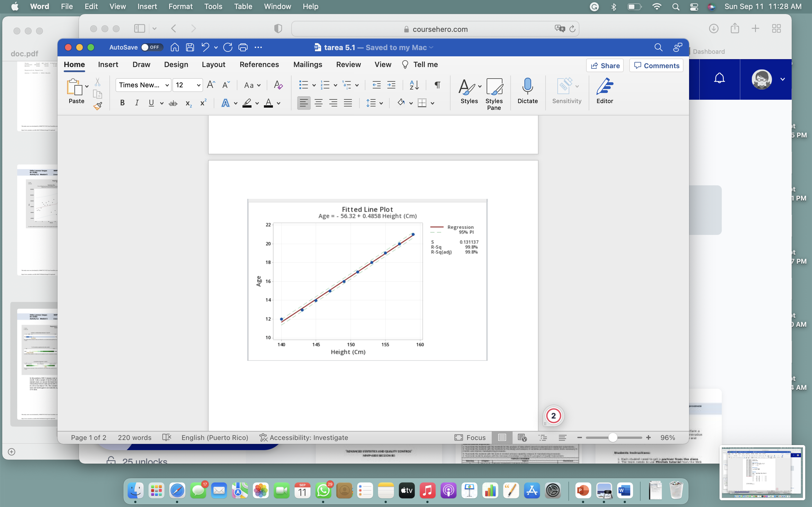Switch to the References ribbon tab
812x507 pixels.
point(259,65)
